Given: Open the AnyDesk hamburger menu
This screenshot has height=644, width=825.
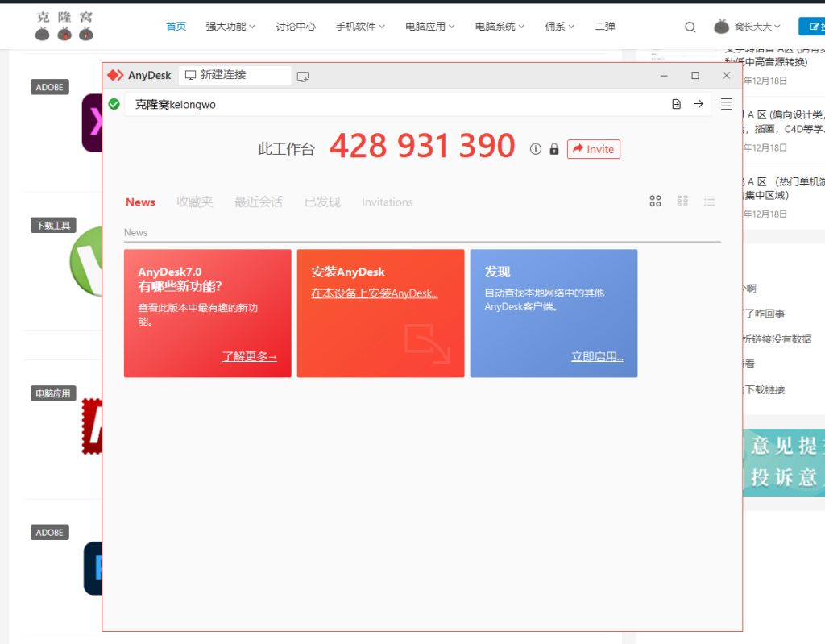Looking at the screenshot, I should click(726, 104).
